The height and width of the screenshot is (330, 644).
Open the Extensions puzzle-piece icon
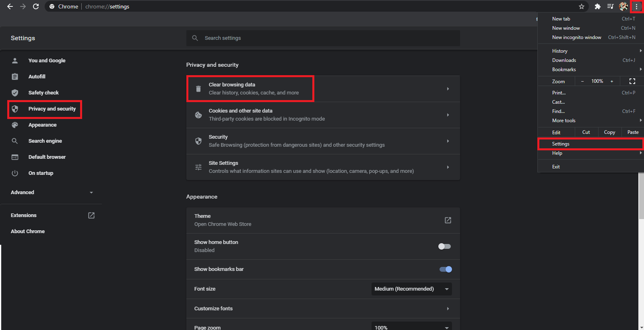coord(598,6)
